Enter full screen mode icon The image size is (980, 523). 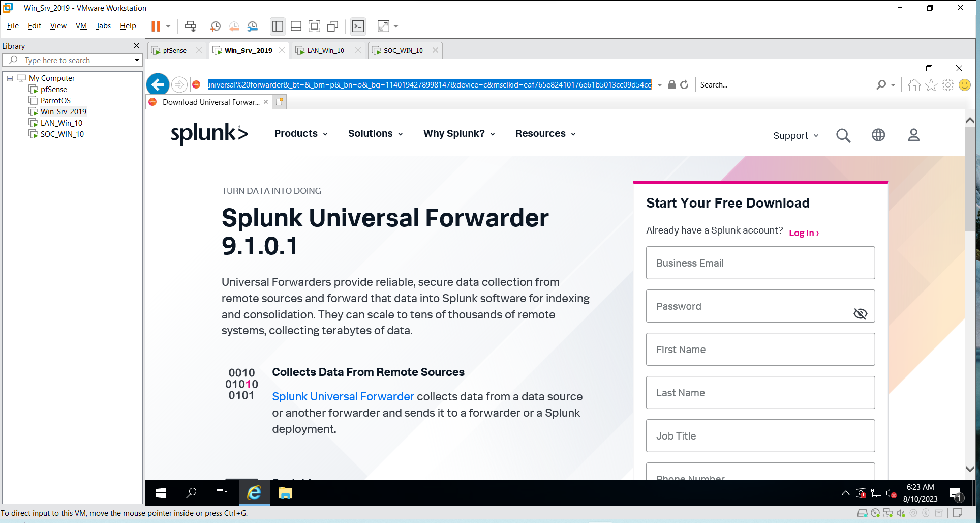(x=314, y=26)
